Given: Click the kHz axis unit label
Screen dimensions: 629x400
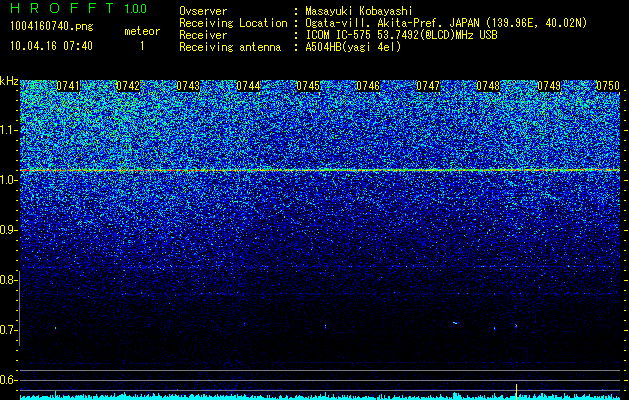Looking at the screenshot, I should (9, 81).
